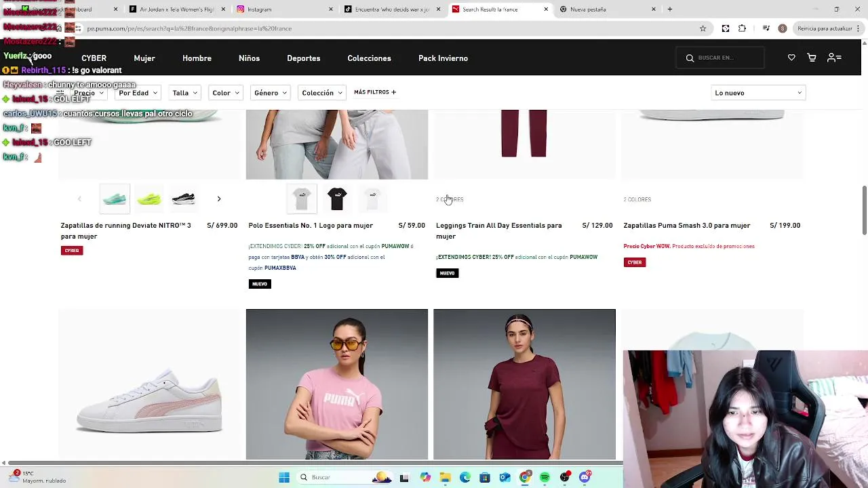
Task: Close the Instagram tab
Action: [331, 9]
